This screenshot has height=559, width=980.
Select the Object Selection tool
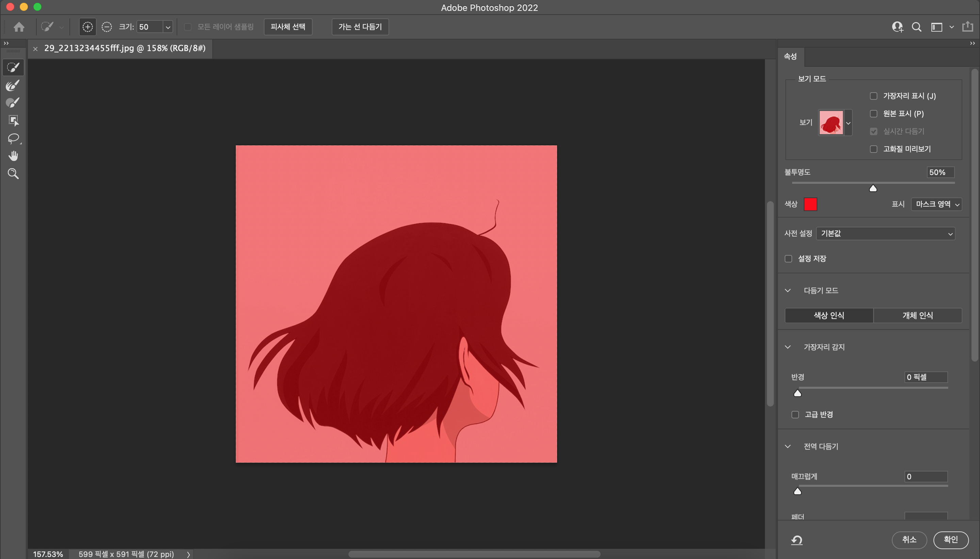[x=13, y=121]
